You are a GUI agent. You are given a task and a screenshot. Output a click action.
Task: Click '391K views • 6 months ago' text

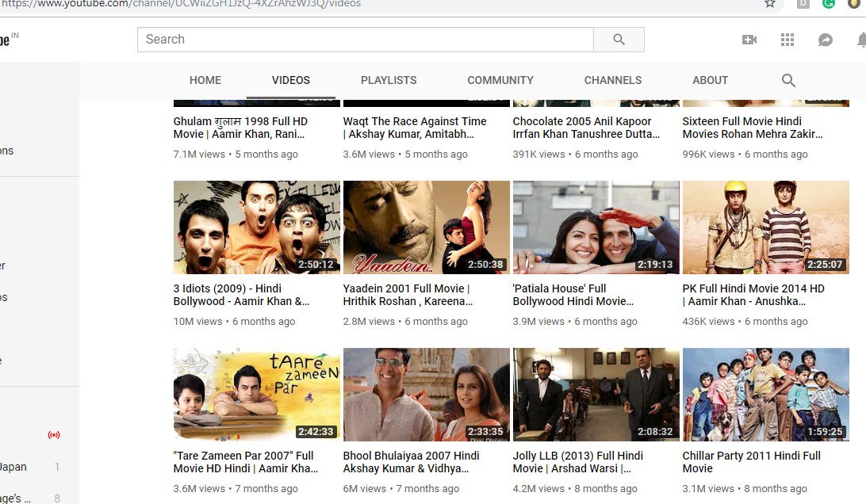[x=575, y=155]
